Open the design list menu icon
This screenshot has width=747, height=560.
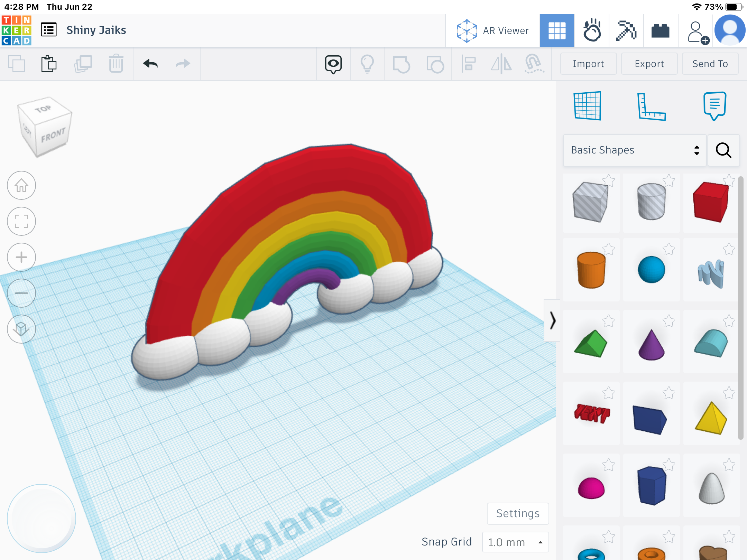point(49,30)
